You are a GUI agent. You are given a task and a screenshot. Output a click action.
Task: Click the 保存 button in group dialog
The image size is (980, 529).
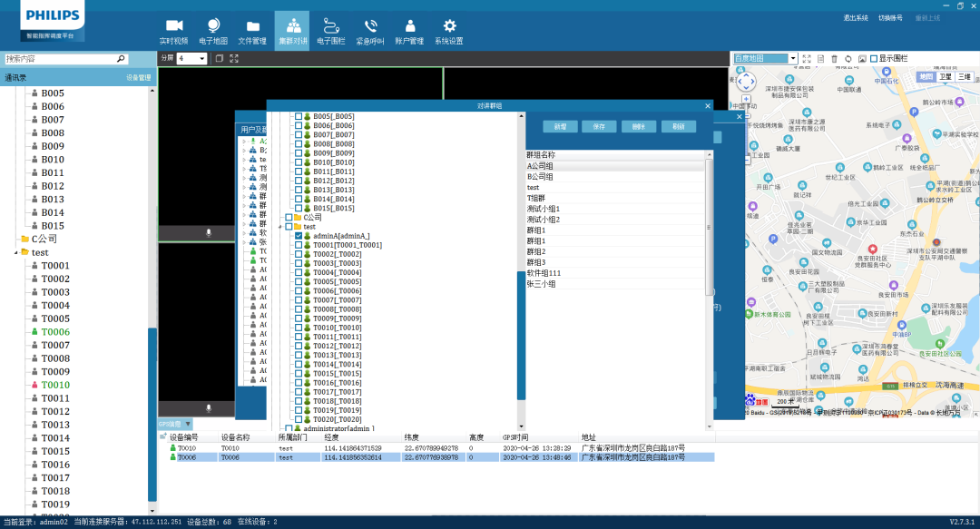pyautogui.click(x=599, y=126)
